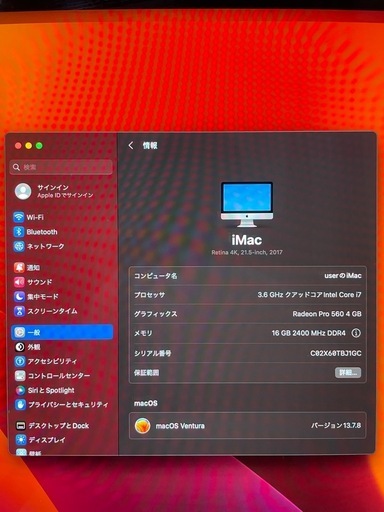Open アクセシビリティ icon in sidebar

(20, 361)
